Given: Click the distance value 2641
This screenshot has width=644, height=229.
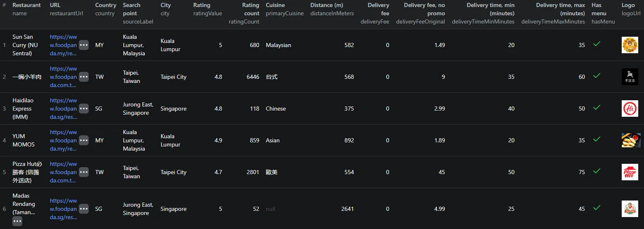Looking at the screenshot, I should pos(347,209).
